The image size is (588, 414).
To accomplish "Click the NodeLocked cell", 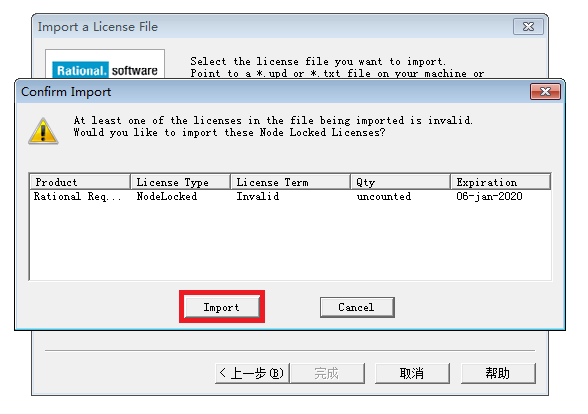I will click(x=166, y=196).
